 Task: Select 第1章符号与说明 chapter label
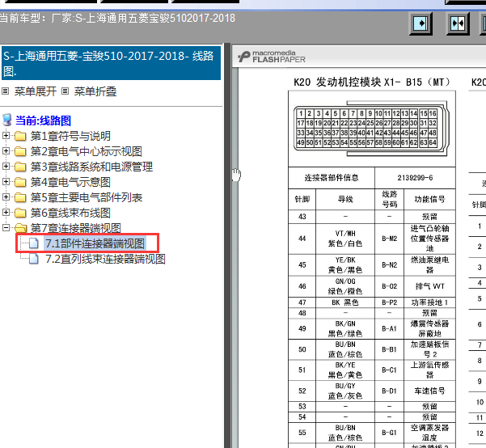pos(70,136)
